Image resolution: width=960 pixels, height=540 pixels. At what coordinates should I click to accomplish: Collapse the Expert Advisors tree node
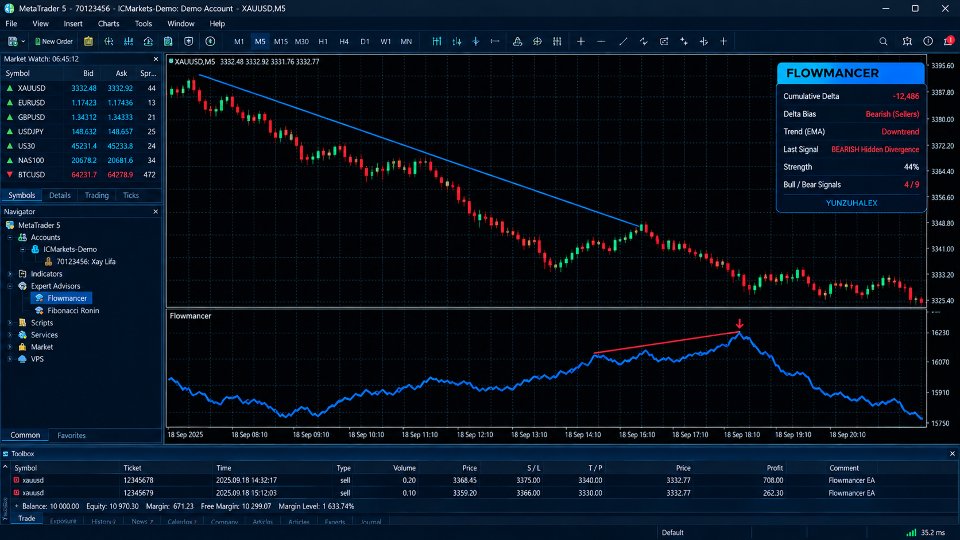10,287
